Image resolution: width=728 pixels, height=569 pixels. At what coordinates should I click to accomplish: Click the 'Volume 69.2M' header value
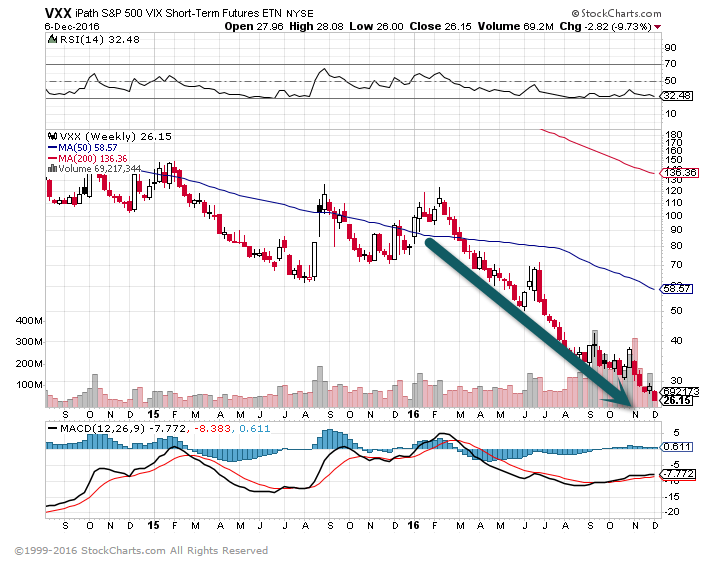tap(515, 26)
